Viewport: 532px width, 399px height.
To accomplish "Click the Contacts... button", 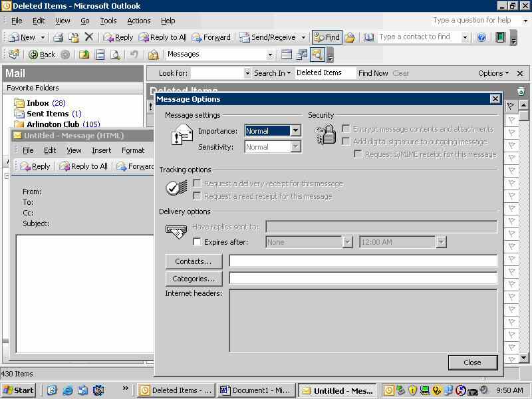I will coord(194,261).
